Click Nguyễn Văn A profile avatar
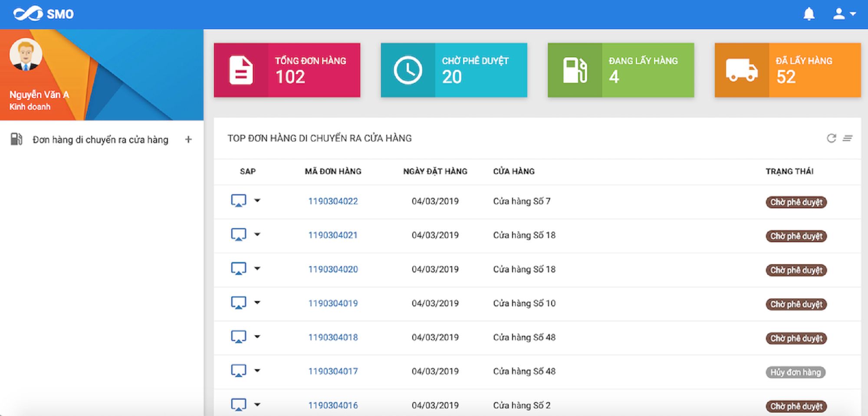Image resolution: width=868 pixels, height=416 pixels. [x=26, y=54]
